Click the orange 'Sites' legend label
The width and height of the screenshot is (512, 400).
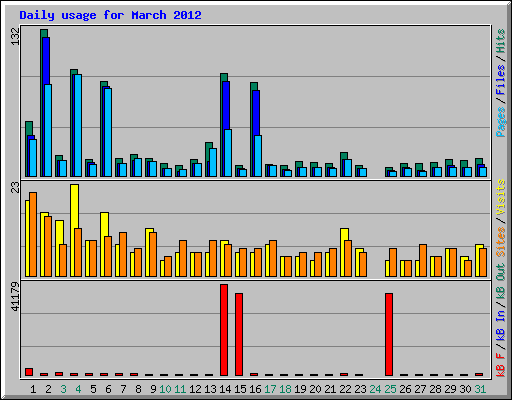pyautogui.click(x=500, y=242)
